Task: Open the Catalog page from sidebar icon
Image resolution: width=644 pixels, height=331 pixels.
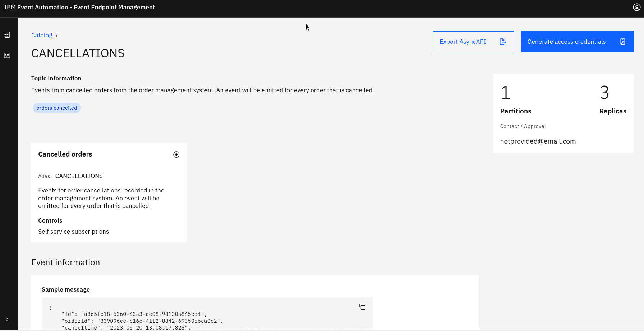Action: (7, 35)
